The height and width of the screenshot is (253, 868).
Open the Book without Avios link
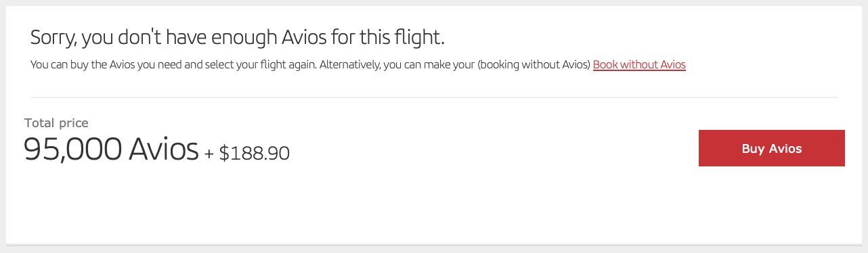(639, 65)
